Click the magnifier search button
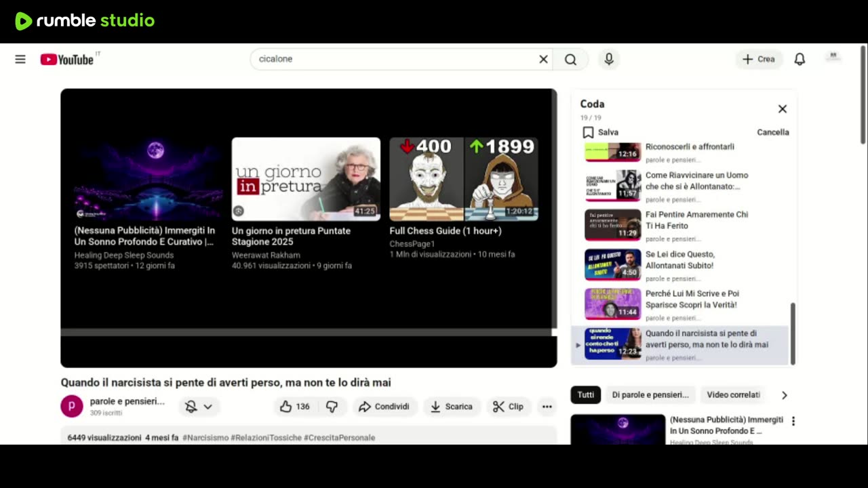Image resolution: width=868 pixels, height=488 pixels. click(x=571, y=60)
